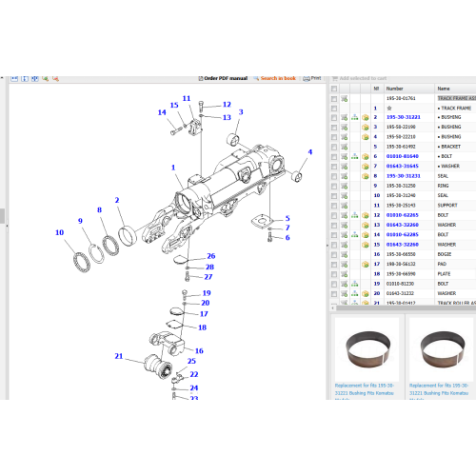Open structure tree icon for bolt 01010-62285
The height and width of the screenshot is (476, 476).
point(355,235)
